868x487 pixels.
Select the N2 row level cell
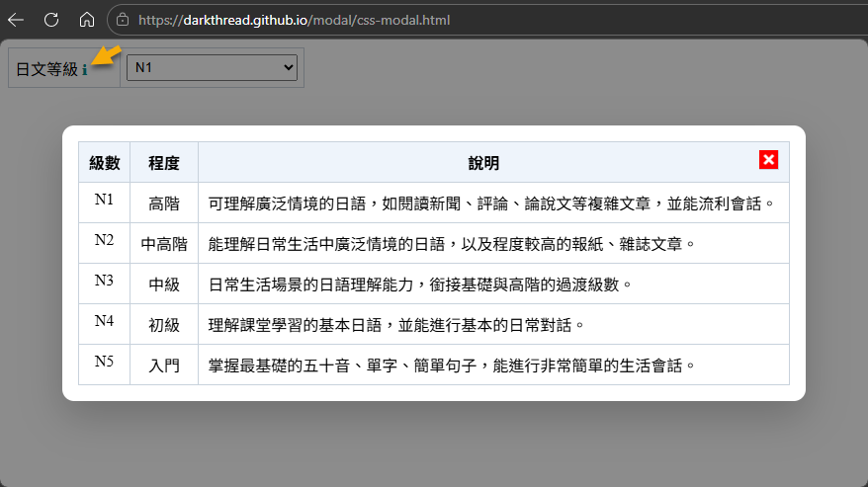coord(105,241)
